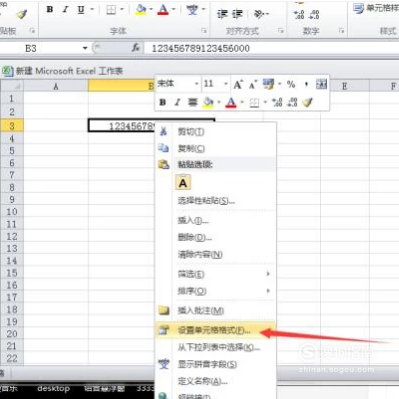Open the number group dialog launcher

point(341,31)
